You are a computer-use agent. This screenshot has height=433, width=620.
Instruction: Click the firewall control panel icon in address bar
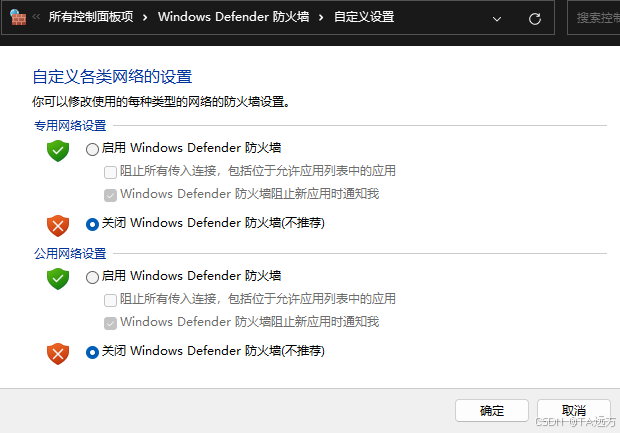(18, 17)
